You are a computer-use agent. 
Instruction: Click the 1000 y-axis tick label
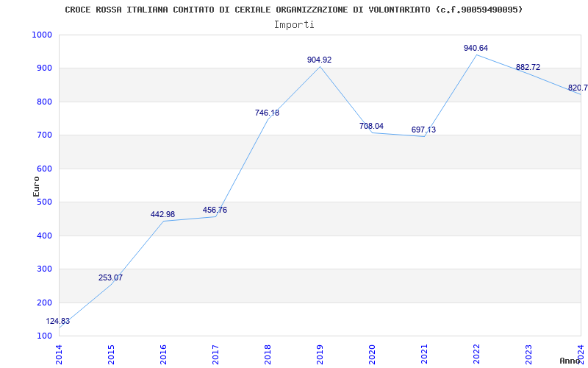(42, 35)
